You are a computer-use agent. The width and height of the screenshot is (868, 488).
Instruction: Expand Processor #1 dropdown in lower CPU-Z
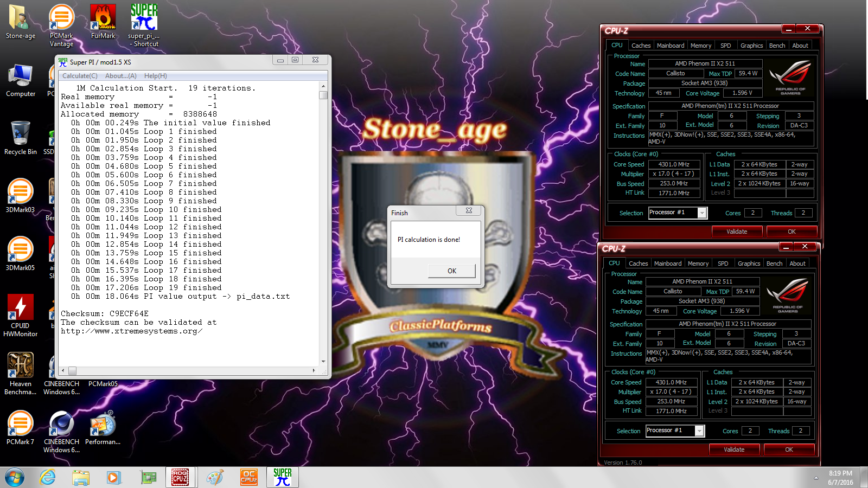coord(699,431)
